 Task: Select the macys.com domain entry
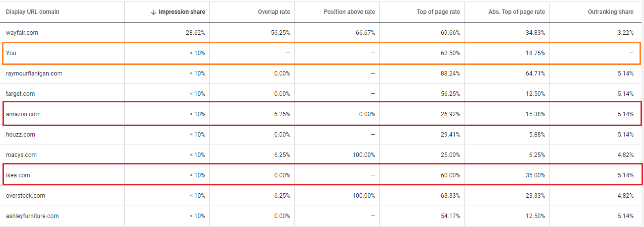coord(21,155)
